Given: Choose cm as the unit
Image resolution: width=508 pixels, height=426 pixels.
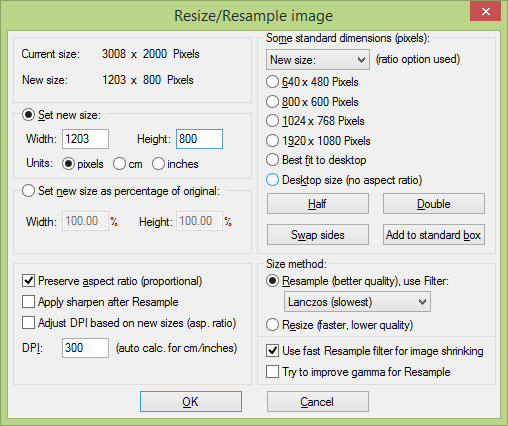Looking at the screenshot, I should [x=119, y=164].
